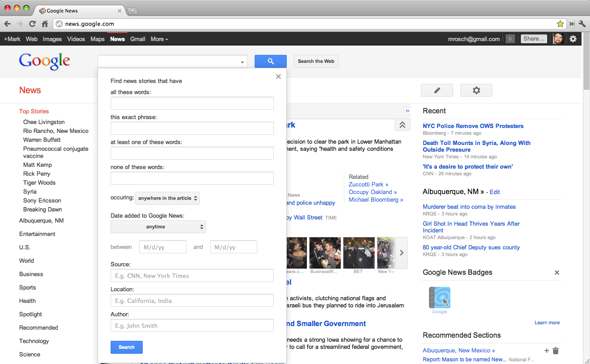Select Spotlight section in sidebar
This screenshot has height=364, width=590.
coord(30,314)
